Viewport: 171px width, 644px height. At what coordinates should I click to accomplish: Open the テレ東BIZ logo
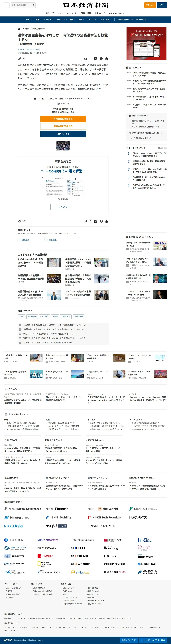click(x=45, y=556)
